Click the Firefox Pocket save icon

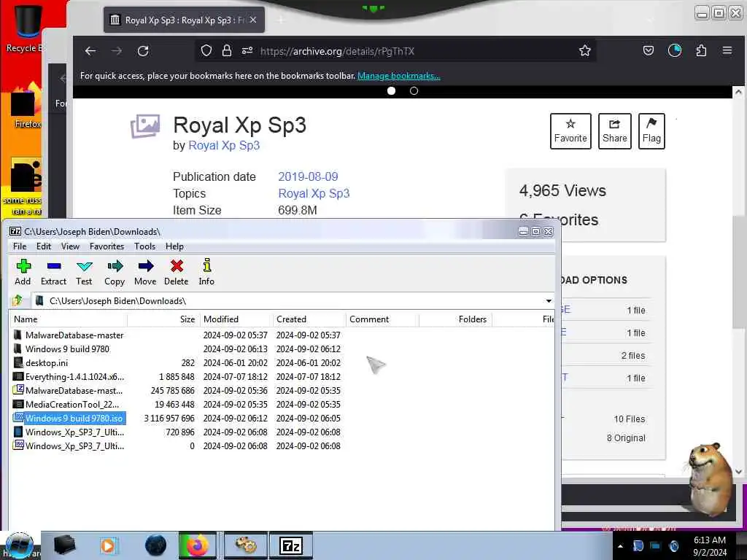(x=649, y=50)
